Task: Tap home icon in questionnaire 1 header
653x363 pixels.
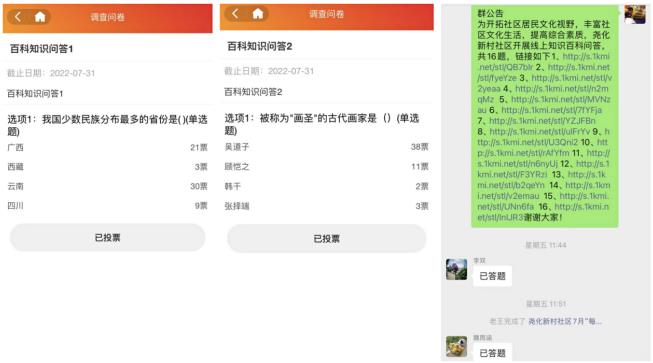Action: pyautogui.click(x=40, y=17)
